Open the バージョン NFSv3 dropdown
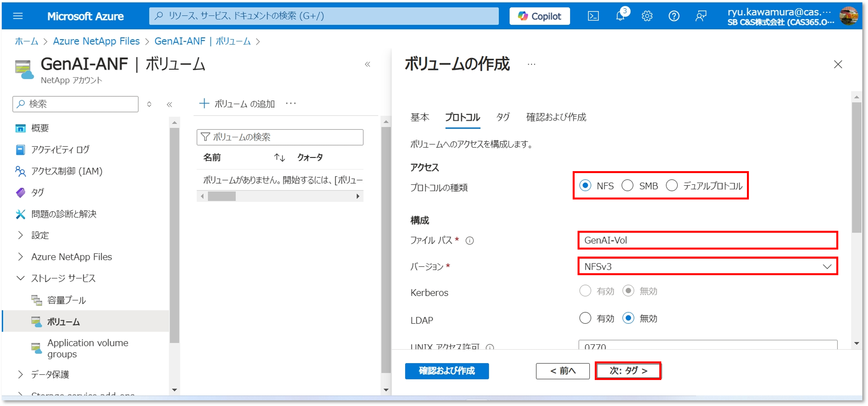 [708, 267]
